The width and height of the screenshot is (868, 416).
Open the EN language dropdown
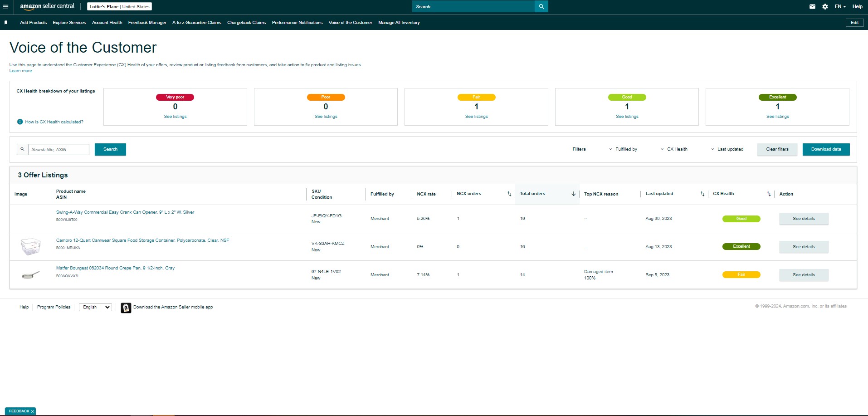click(840, 7)
